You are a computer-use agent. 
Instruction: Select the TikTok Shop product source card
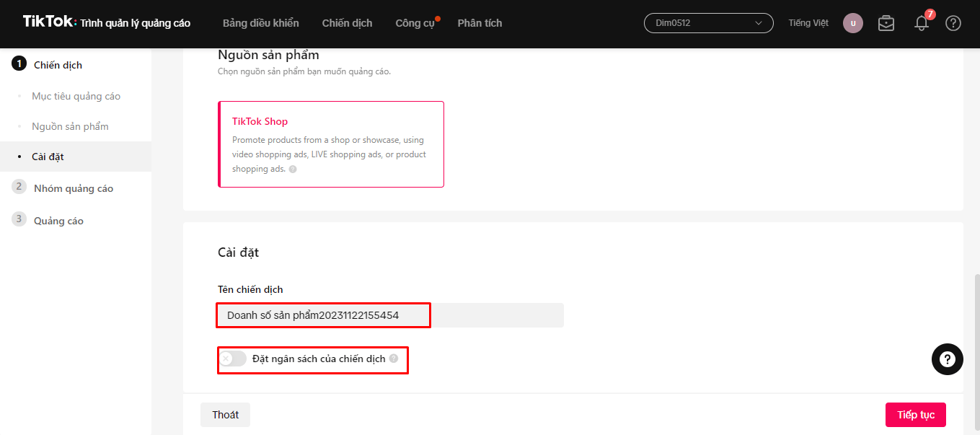(331, 144)
